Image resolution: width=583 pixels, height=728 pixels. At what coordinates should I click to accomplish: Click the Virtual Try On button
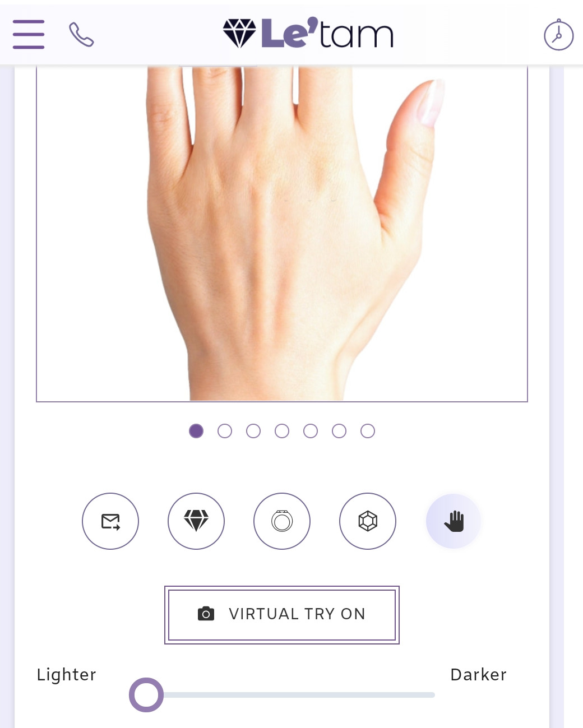tap(282, 615)
